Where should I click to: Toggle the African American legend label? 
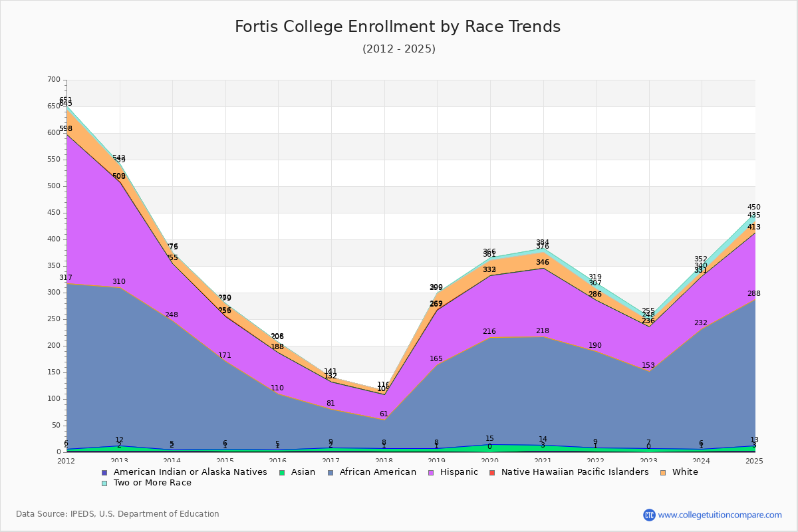(x=378, y=472)
